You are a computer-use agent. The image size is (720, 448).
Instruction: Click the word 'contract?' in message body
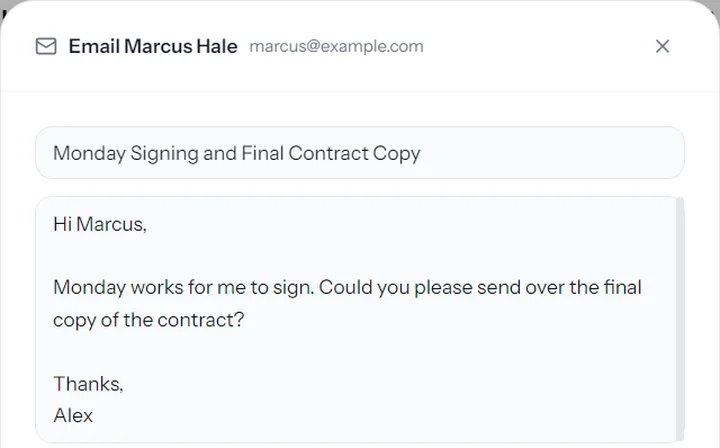201,320
